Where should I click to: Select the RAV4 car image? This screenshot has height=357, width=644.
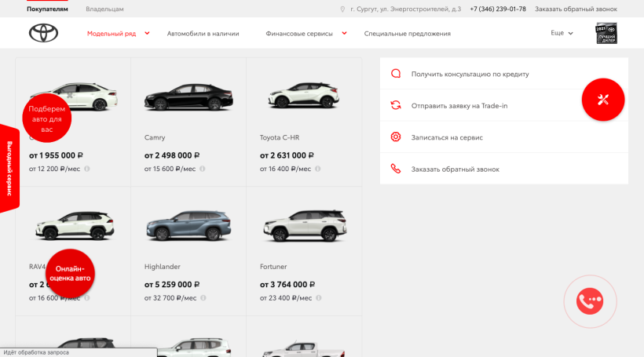75,225
